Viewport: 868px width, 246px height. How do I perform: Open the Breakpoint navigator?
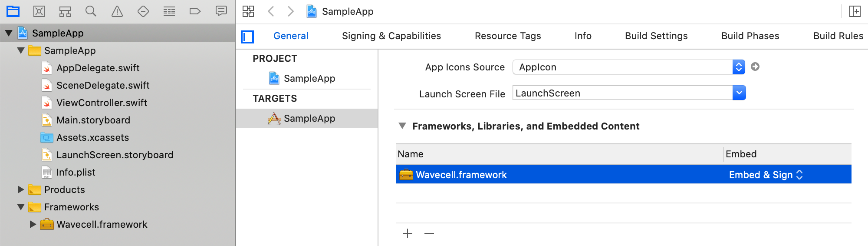tap(195, 11)
